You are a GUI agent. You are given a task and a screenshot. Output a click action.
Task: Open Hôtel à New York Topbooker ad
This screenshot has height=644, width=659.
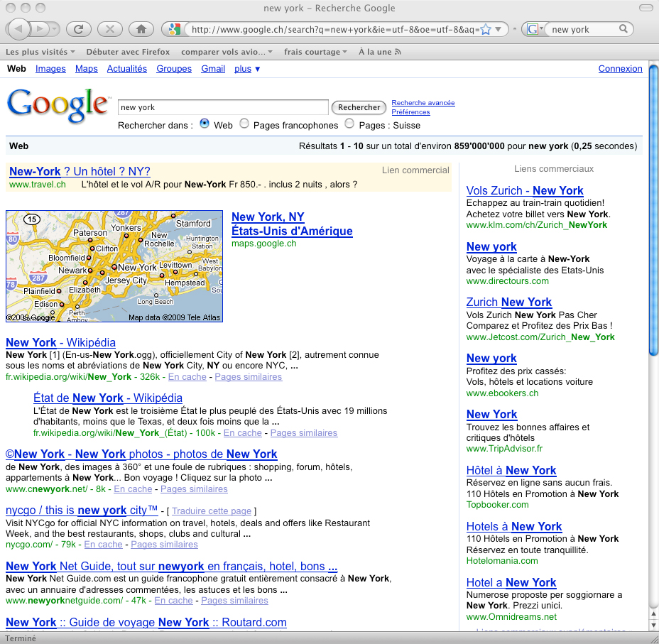(511, 470)
